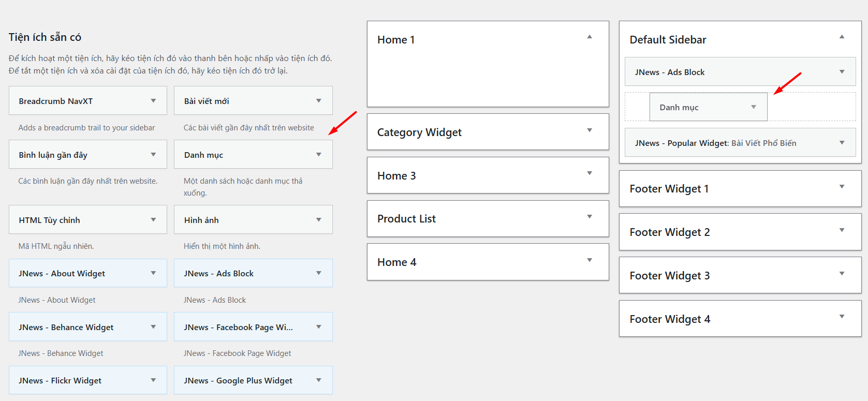Expand the Hình ảnh widget arrow

[x=319, y=220]
